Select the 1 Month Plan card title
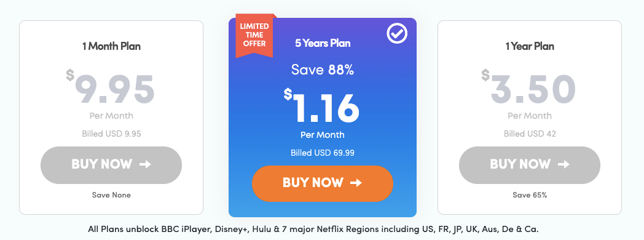Image resolution: width=644 pixels, height=240 pixels. (x=111, y=46)
